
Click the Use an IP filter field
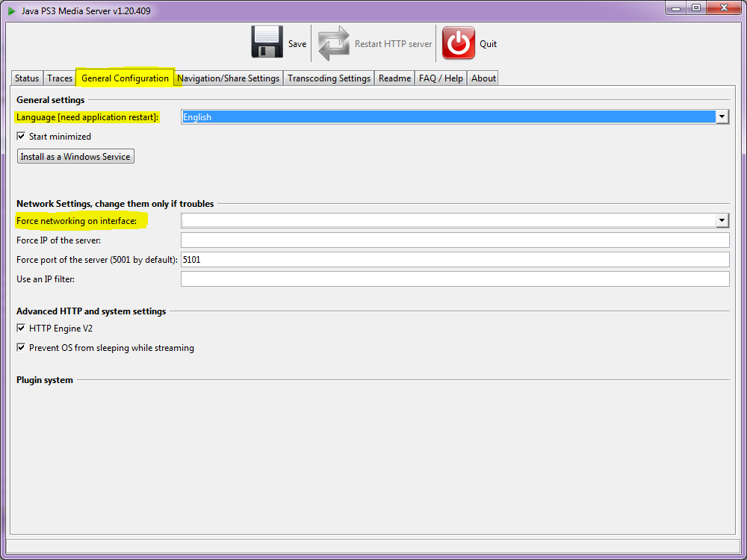click(455, 279)
